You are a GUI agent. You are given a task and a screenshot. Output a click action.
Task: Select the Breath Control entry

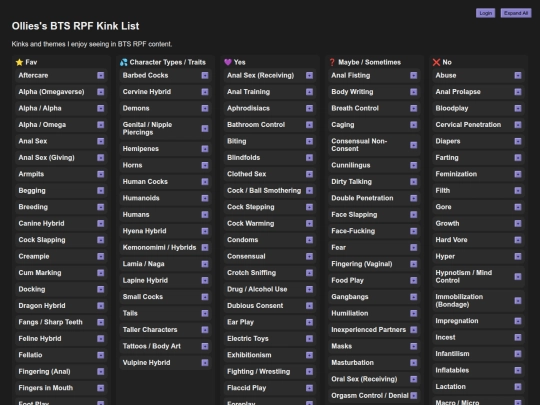374,108
